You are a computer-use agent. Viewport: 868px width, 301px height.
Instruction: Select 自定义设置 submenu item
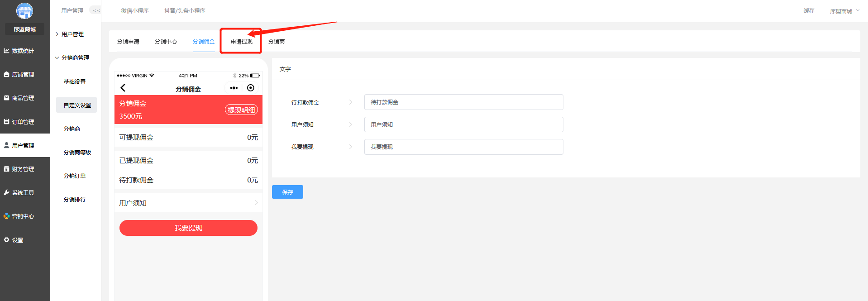[76, 105]
